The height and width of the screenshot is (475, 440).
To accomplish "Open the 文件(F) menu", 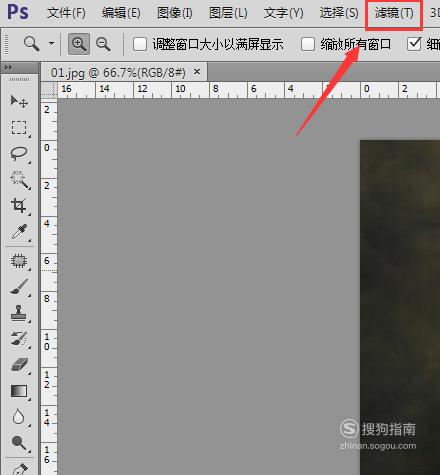I will 66,13.
